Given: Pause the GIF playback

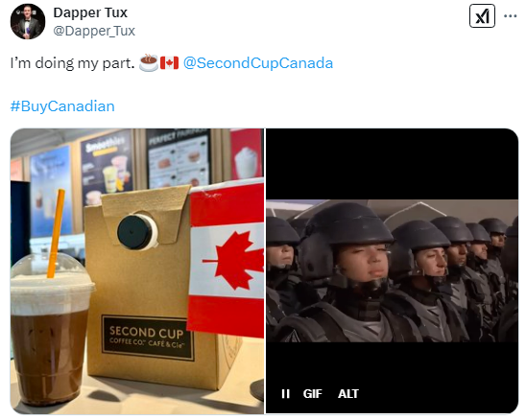Looking at the screenshot, I should (285, 393).
